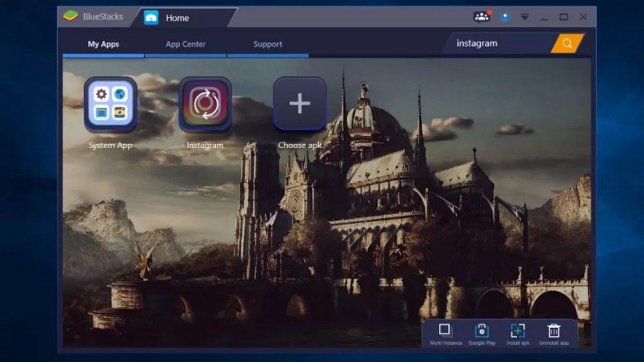644x362 pixels.
Task: Click Install apk in bottom toolbar
Action: [518, 334]
